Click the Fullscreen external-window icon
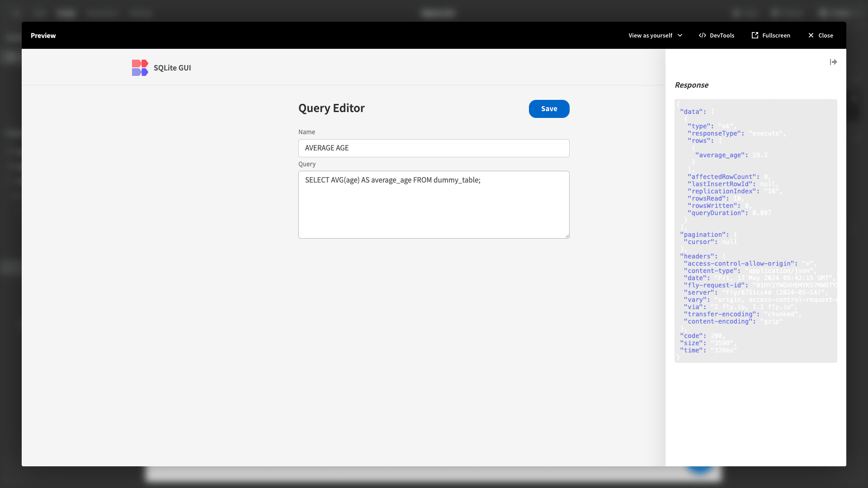 pyautogui.click(x=755, y=35)
